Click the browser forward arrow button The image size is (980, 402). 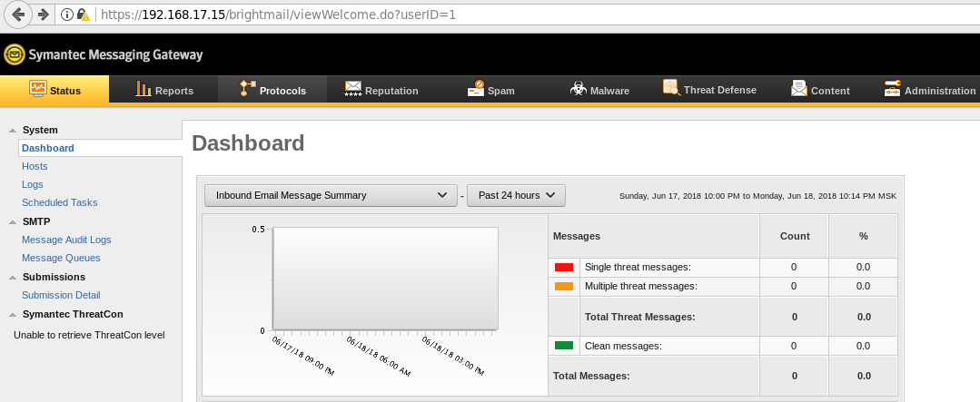tap(43, 14)
